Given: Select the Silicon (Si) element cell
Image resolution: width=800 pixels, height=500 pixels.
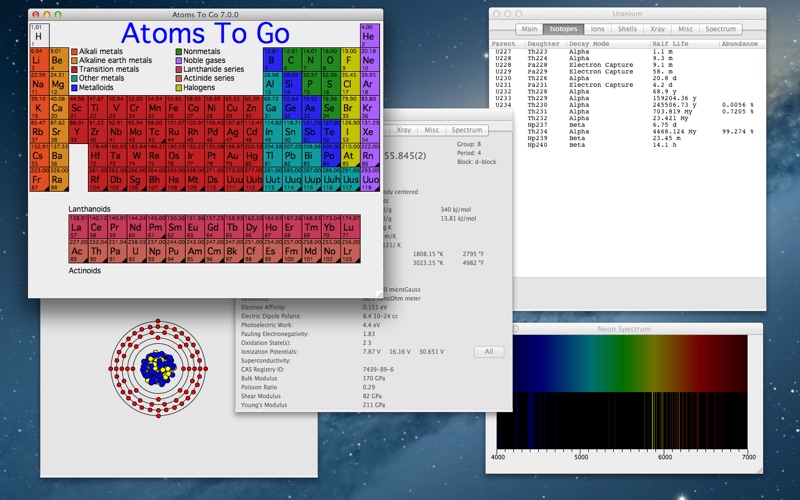Looking at the screenshot, I should [292, 84].
